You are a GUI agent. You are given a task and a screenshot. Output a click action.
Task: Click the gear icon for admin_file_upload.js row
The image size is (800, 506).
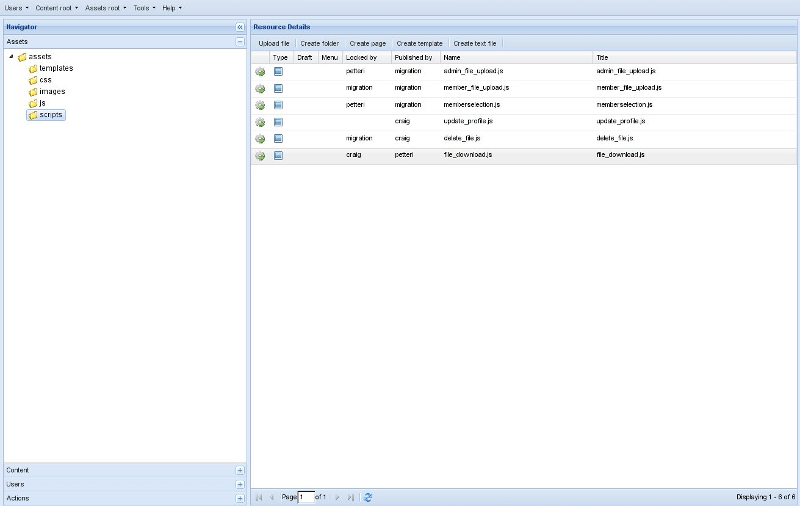[260, 72]
